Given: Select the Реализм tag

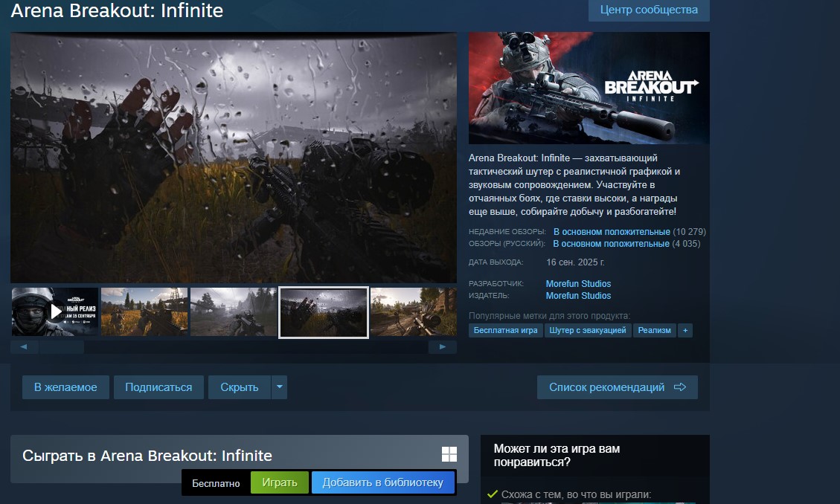Looking at the screenshot, I should coord(655,330).
